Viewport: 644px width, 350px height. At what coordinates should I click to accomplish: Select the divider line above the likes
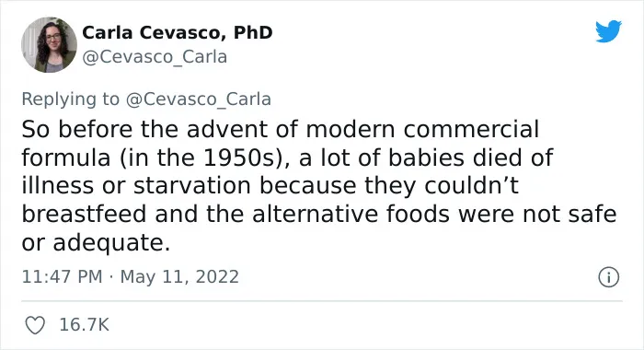pyautogui.click(x=322, y=301)
